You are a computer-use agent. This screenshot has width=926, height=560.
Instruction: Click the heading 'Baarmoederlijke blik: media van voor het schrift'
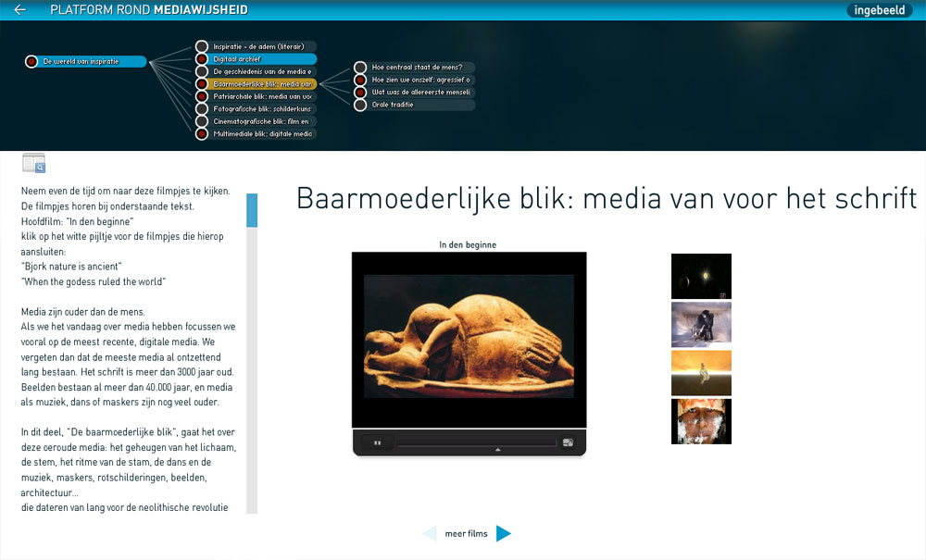pos(607,198)
